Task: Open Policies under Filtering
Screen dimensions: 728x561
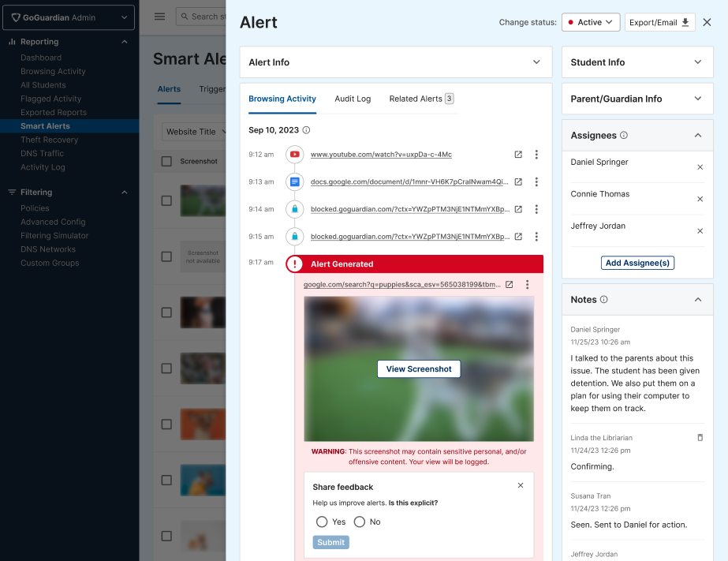Action: 35,208
